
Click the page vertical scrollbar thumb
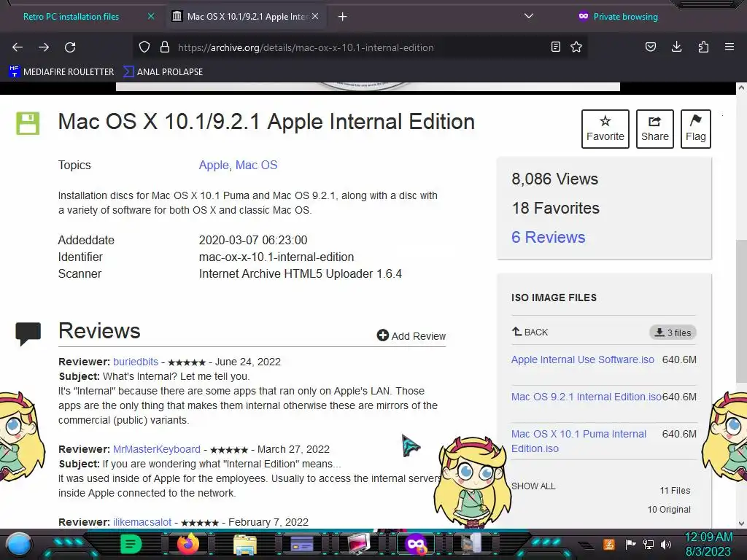(741, 311)
